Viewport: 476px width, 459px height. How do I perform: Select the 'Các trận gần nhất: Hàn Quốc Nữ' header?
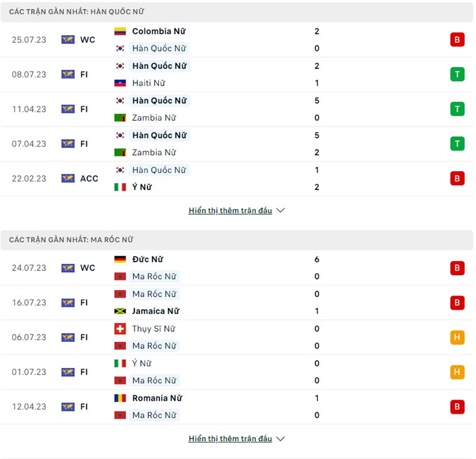tap(77, 12)
